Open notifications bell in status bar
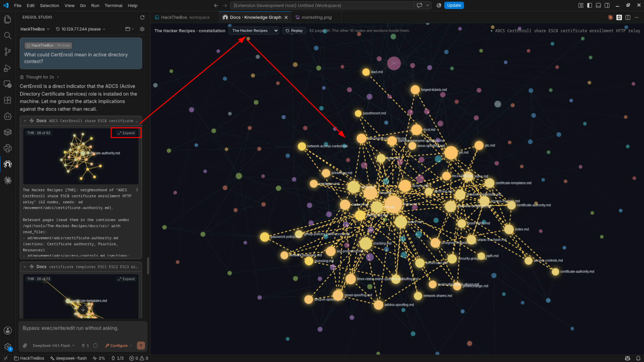Screen dimensions: 644x362 tap(638, 358)
